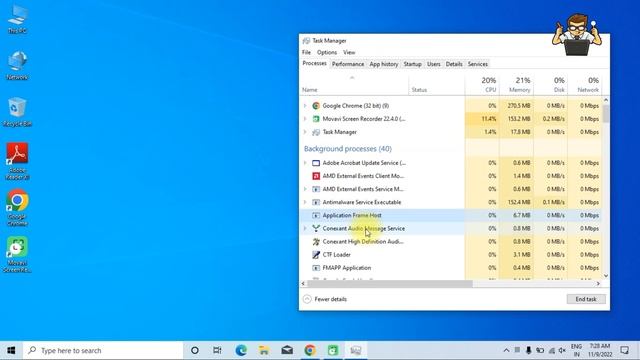Open Google Chrome desktop shortcut
This screenshot has width=640, height=360.
point(17,207)
